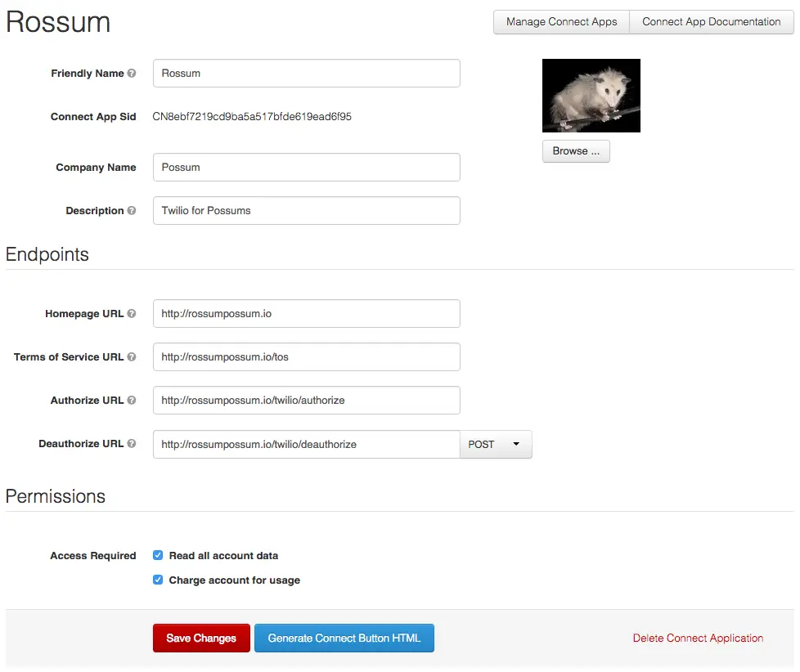
Task: Click the Permissions section heading
Action: point(56,496)
